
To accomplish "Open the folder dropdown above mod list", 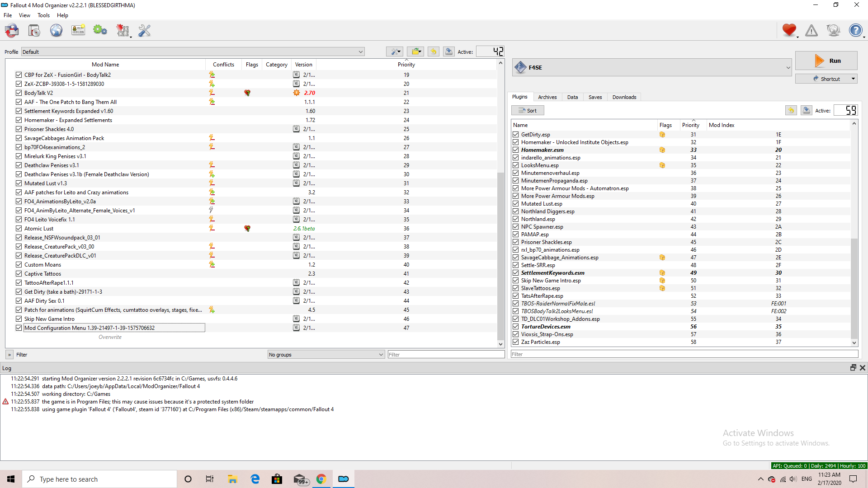I will (415, 52).
